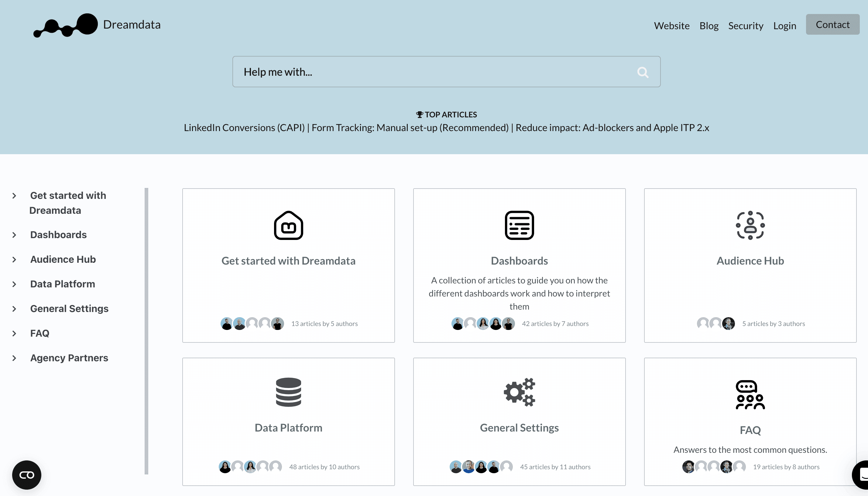Open FAQ in the sidebar
This screenshot has height=496, width=868.
click(39, 333)
